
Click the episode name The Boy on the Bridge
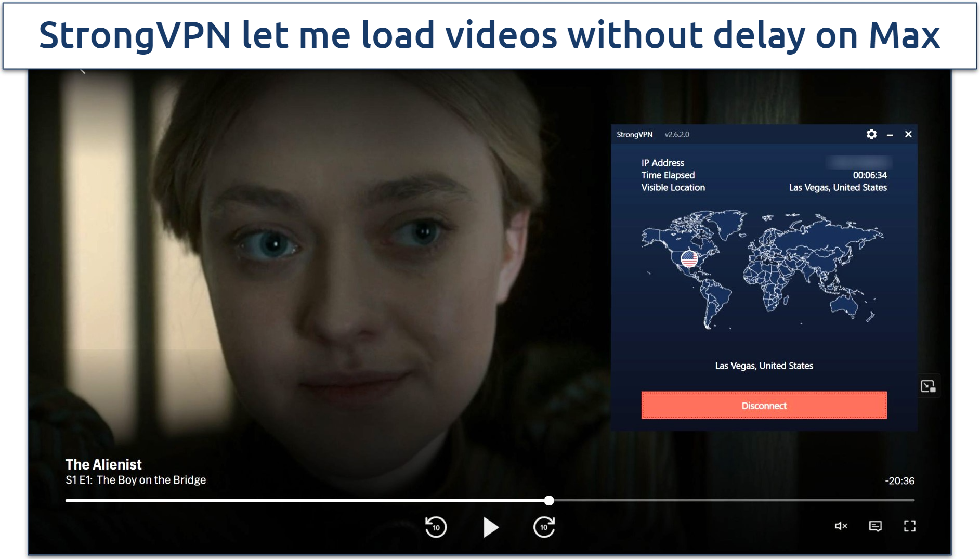click(151, 480)
